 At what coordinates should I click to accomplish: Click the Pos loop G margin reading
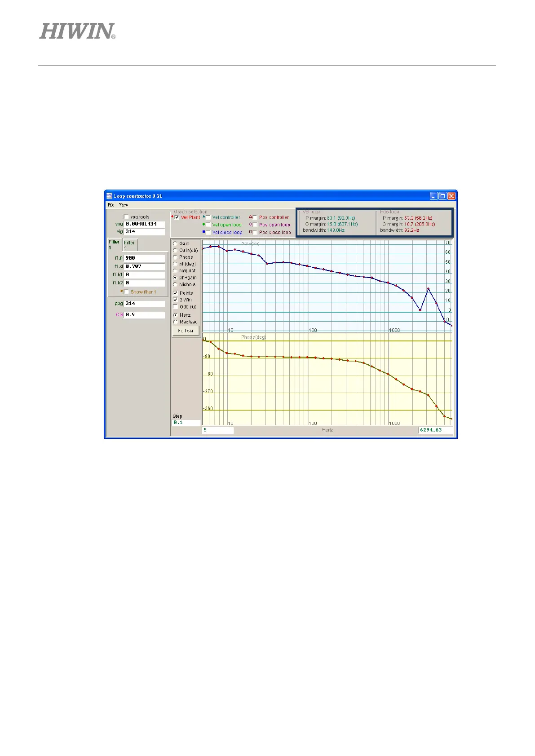point(409,224)
